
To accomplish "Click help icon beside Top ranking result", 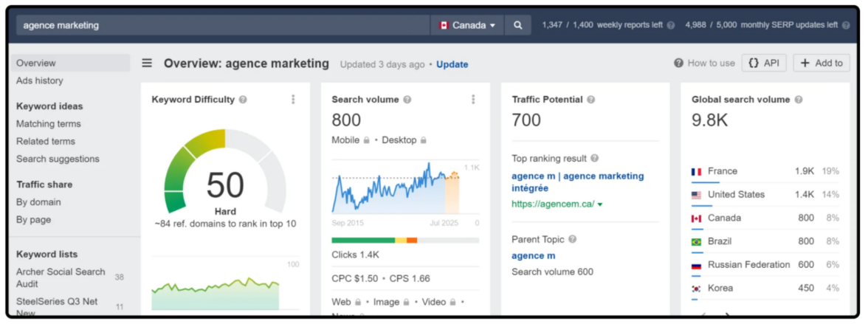I will (595, 158).
